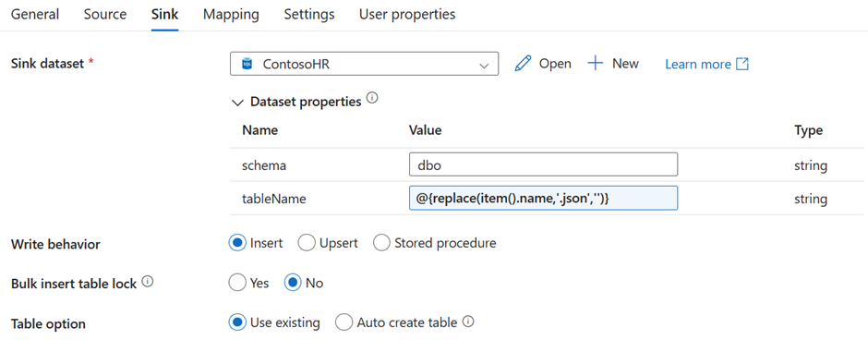Open the ContosoHR sink dataset dropdown
The image size is (868, 340).
coord(364,64)
